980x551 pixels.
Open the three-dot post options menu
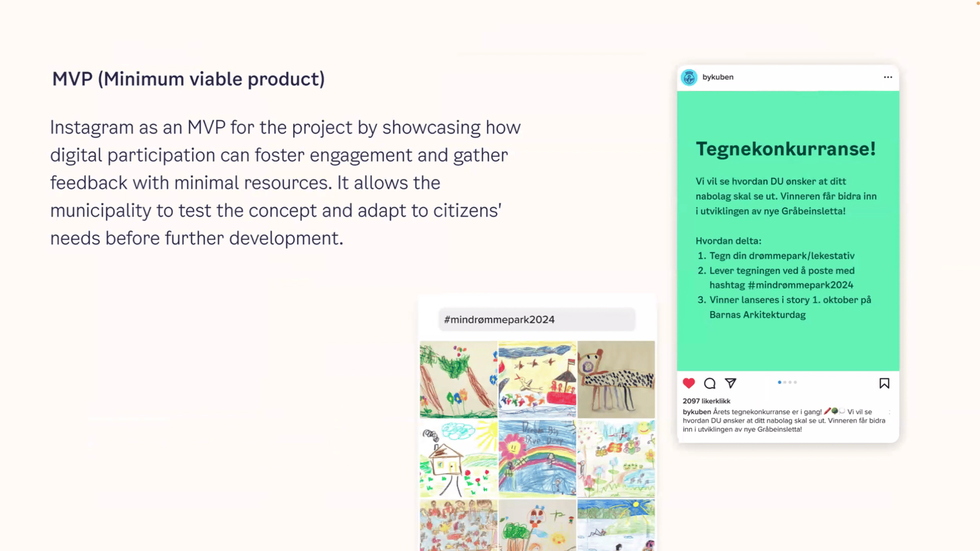tap(888, 77)
